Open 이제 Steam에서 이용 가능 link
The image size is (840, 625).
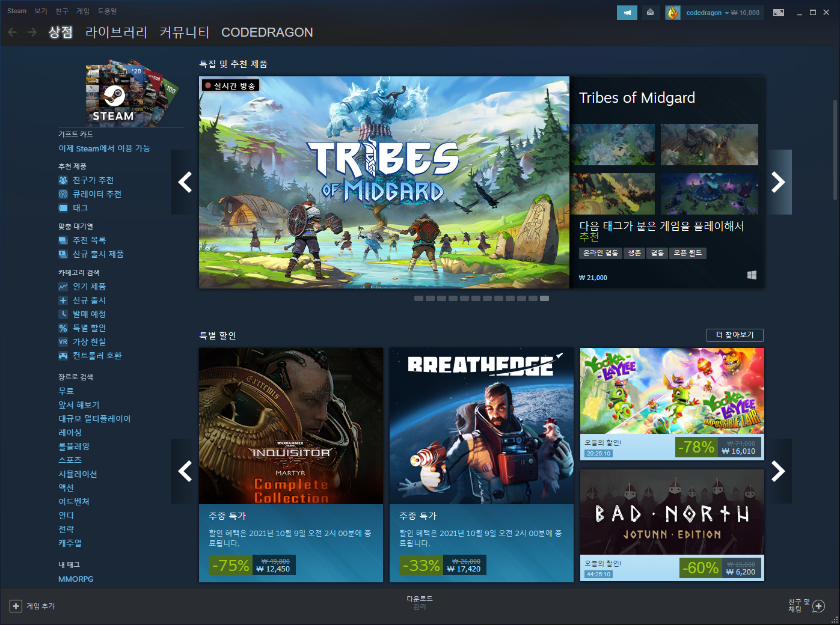[104, 148]
